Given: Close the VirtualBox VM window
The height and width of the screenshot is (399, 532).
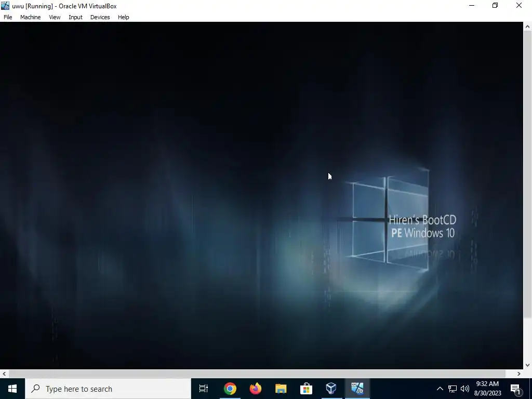Looking at the screenshot, I should pyautogui.click(x=519, y=5).
